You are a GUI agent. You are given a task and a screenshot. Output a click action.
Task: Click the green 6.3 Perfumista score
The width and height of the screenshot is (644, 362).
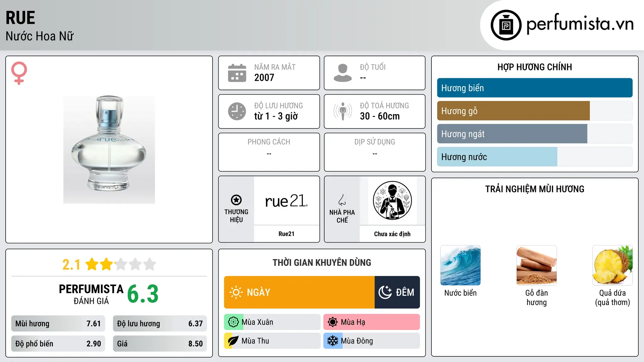coord(143,294)
